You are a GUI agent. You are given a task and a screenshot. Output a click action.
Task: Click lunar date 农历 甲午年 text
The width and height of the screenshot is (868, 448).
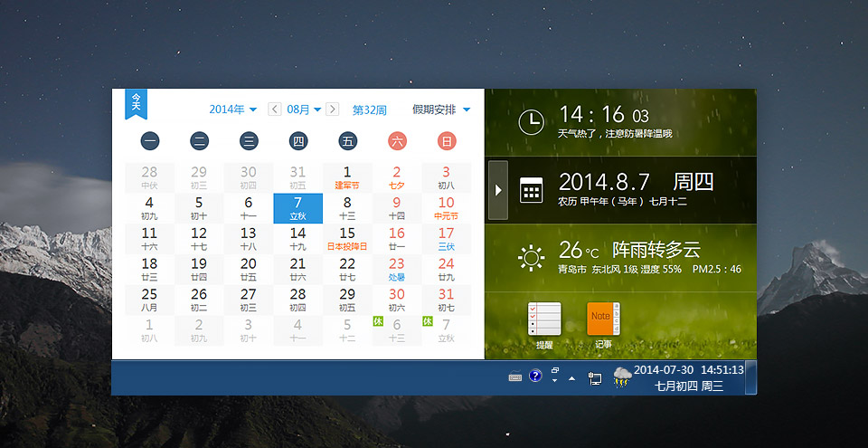[x=622, y=202]
